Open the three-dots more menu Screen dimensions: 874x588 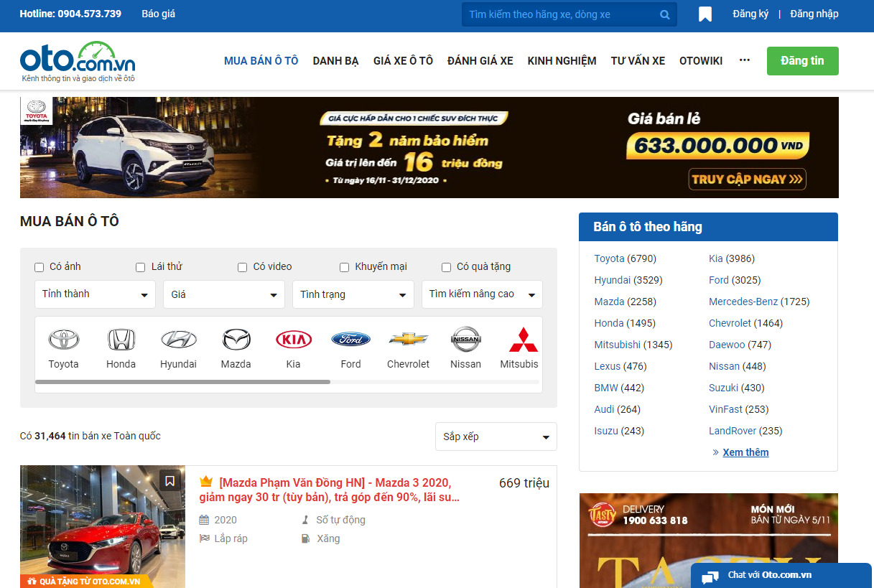[x=745, y=60]
